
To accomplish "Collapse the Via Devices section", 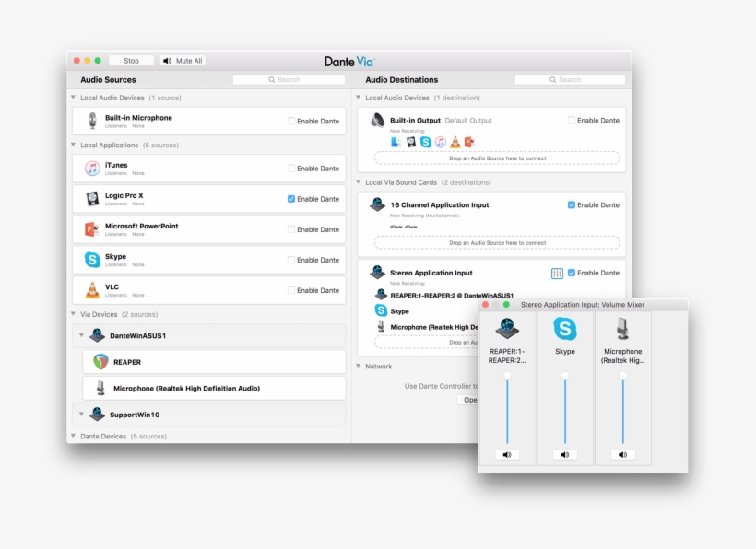I will 73,314.
